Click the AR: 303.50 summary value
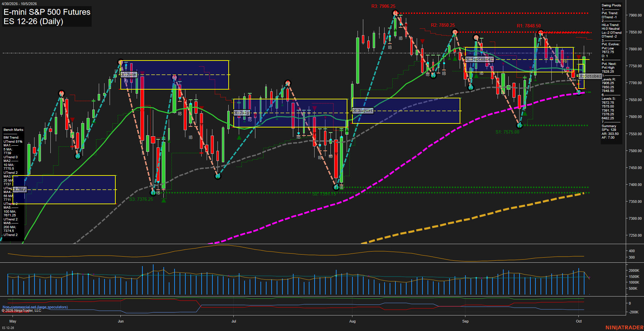 pos(610,134)
